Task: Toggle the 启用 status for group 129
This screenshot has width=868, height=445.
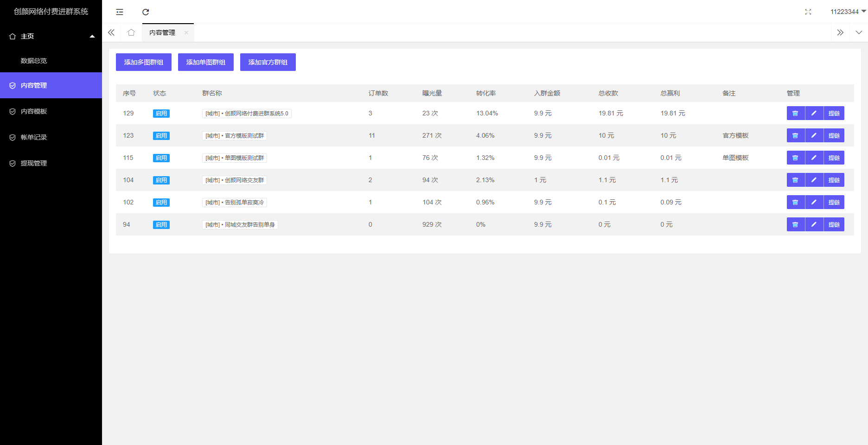Action: click(x=161, y=114)
